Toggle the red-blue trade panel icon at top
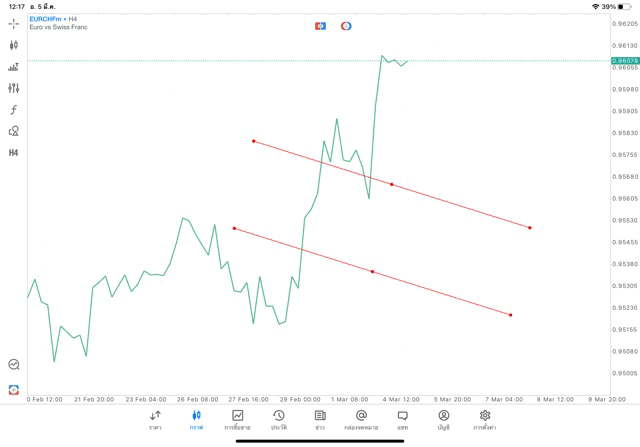Viewport: 640px width, 447px height. pyautogui.click(x=320, y=26)
